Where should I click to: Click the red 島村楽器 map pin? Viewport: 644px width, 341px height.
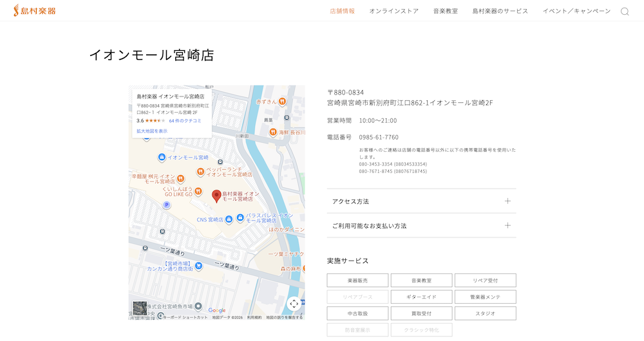pos(216,196)
